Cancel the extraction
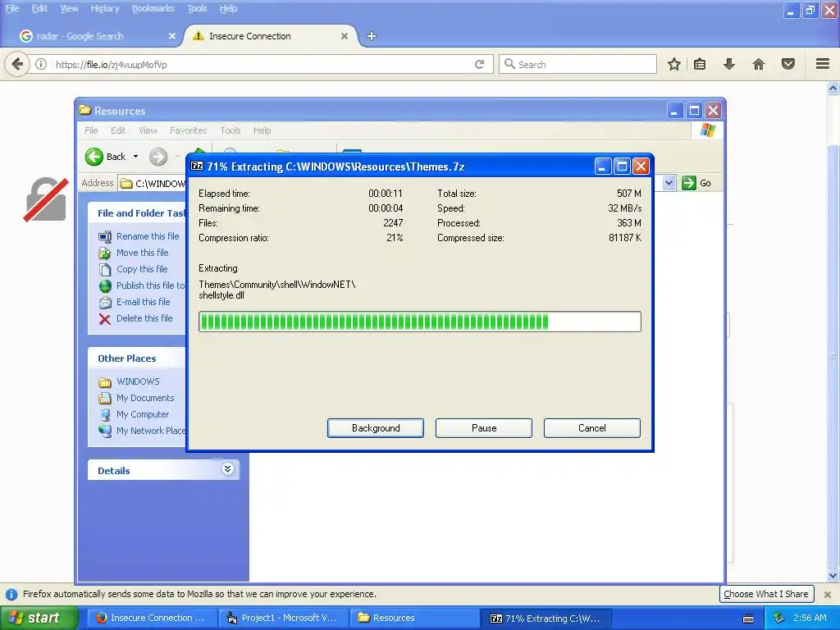The width and height of the screenshot is (840, 630). (592, 428)
